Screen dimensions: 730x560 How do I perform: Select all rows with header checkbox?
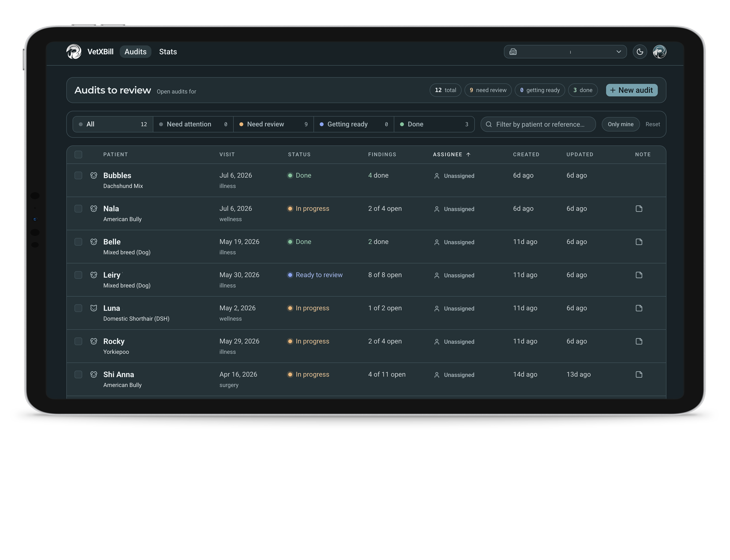click(78, 154)
